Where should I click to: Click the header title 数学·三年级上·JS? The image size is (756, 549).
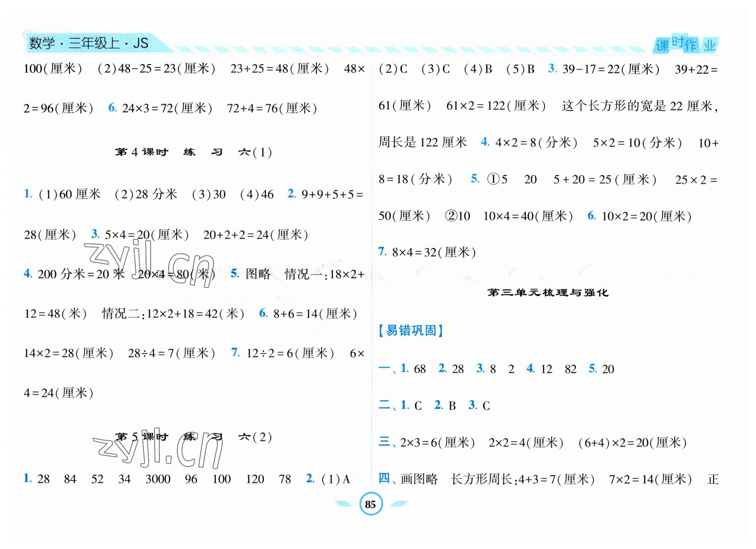[89, 43]
